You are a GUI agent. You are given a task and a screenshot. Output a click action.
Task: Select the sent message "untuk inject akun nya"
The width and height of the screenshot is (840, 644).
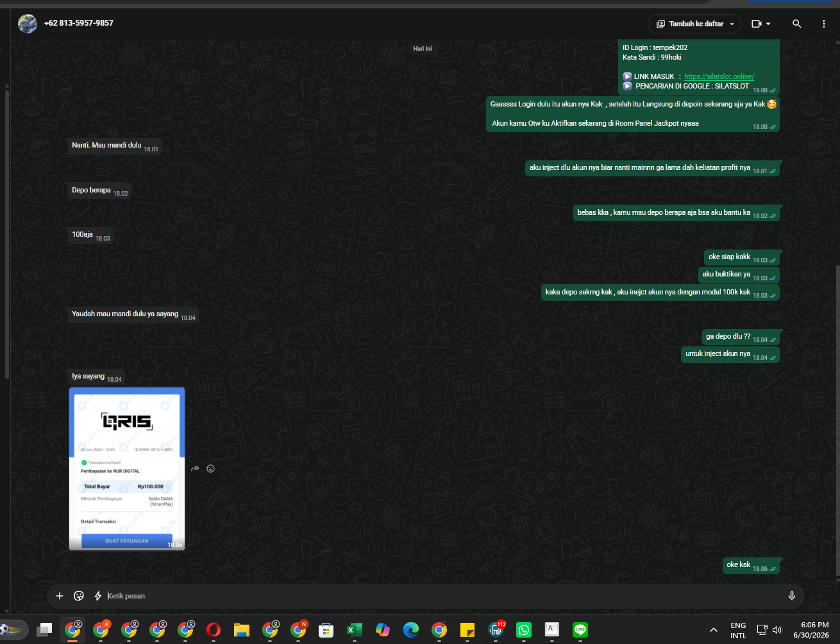[x=730, y=354]
